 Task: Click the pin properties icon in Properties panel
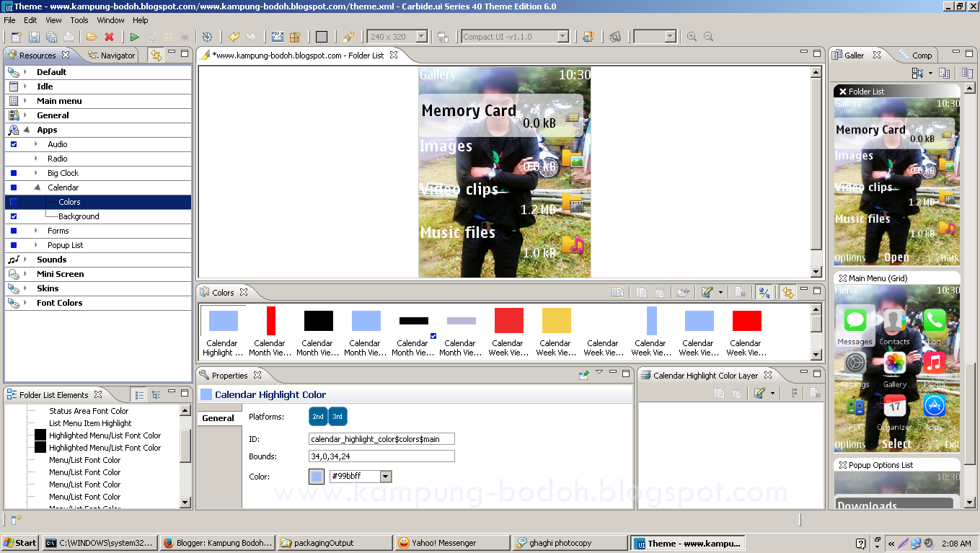584,375
